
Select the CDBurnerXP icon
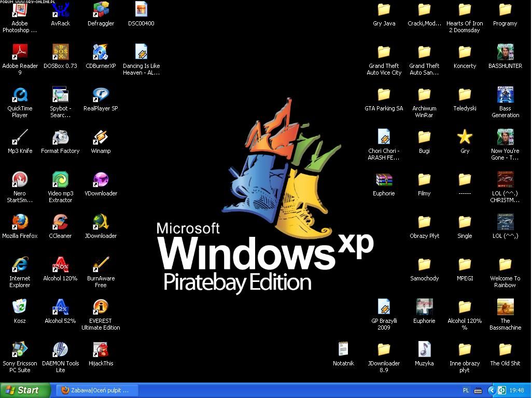[x=101, y=52]
